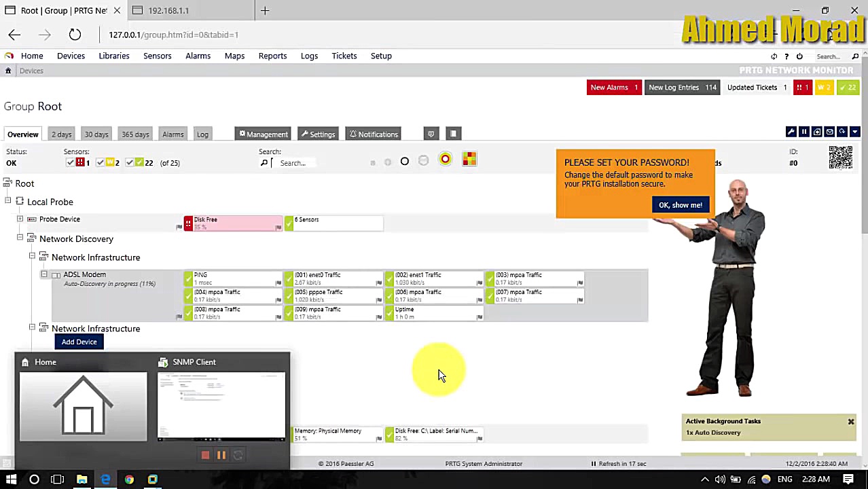Click the New Log Entries 114 button
The width and height of the screenshot is (868, 489).
682,87
